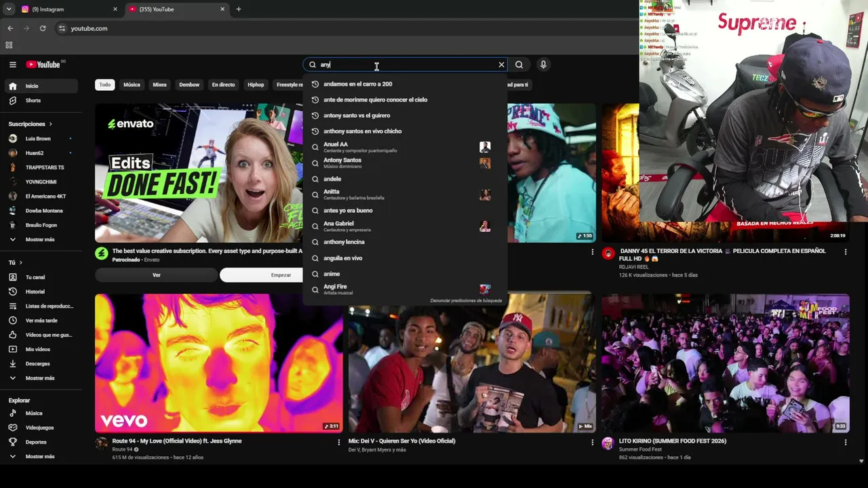Open Vídeos que me gustan
868x488 pixels.
42,335
